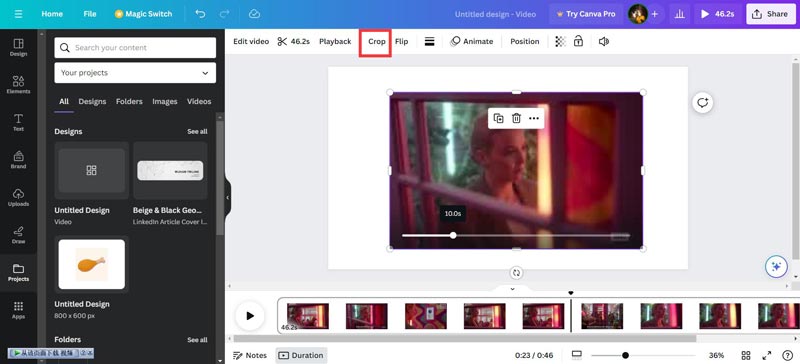
Task: Open the Position panel
Action: (524, 41)
